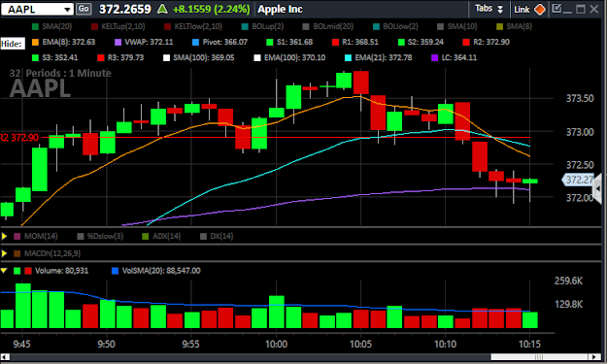Click the R1: 368.51 indicator label
The image size is (607, 364).
[x=360, y=42]
